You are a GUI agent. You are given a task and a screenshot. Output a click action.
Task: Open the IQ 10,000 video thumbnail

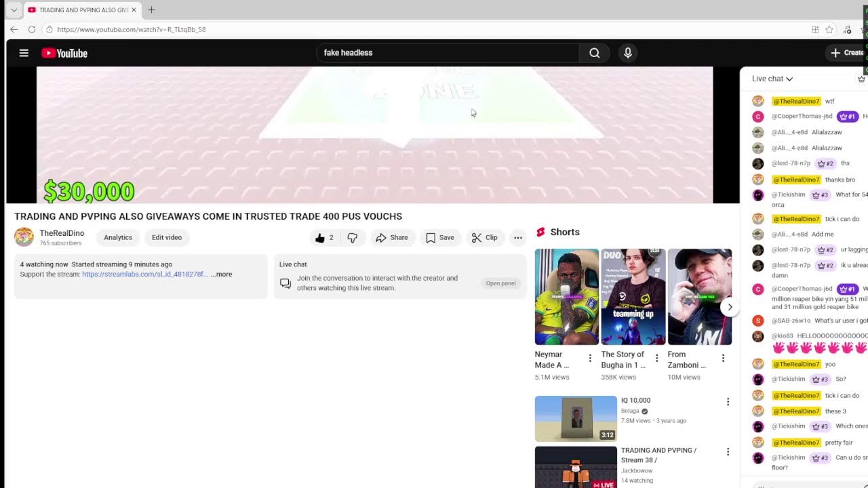576,419
